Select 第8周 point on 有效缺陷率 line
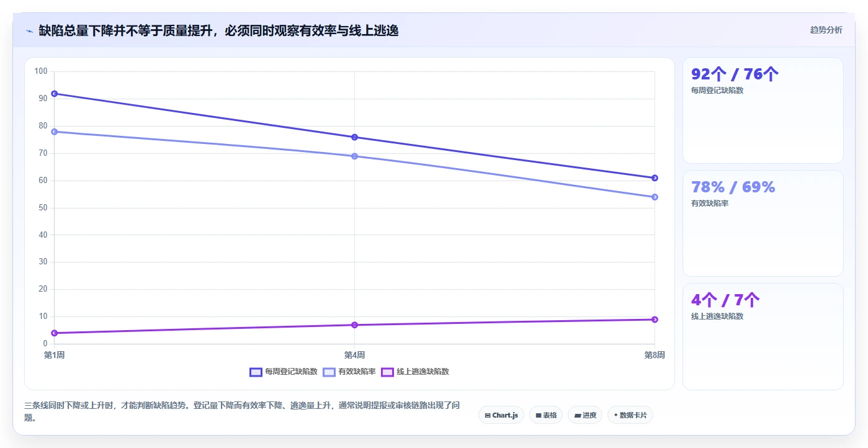Screen dimensions: 868x448 click(655, 197)
